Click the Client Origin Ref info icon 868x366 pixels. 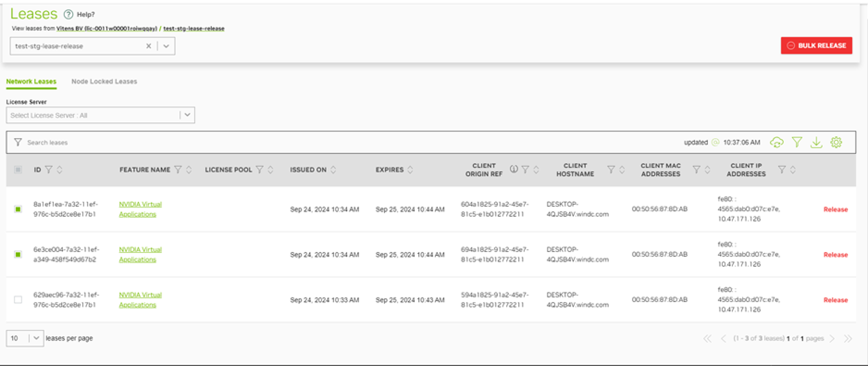coord(514,169)
